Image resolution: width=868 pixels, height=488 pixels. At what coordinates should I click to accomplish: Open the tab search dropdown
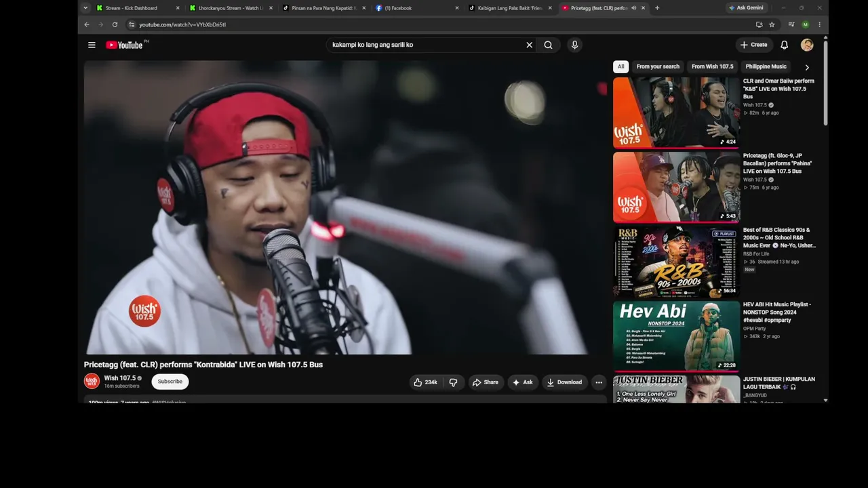85,8
